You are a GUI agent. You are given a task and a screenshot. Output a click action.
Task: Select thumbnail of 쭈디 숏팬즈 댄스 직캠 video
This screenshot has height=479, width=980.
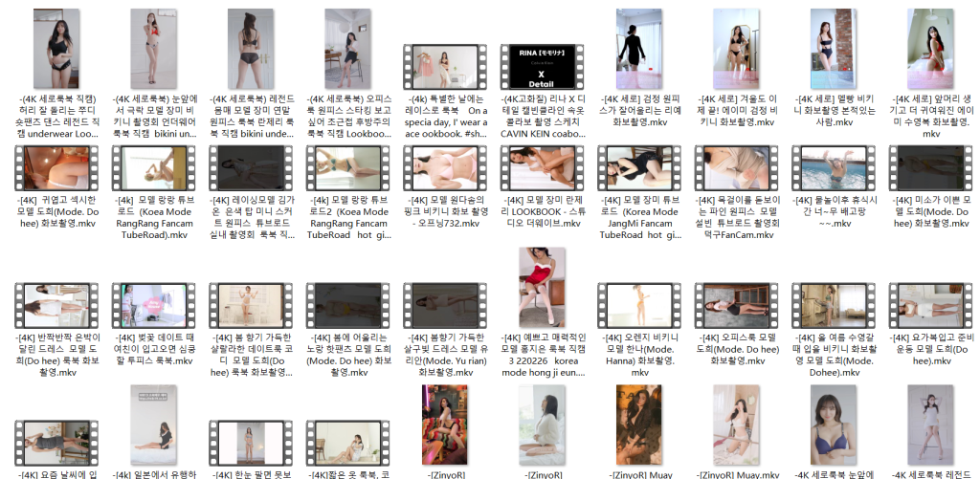click(x=56, y=48)
